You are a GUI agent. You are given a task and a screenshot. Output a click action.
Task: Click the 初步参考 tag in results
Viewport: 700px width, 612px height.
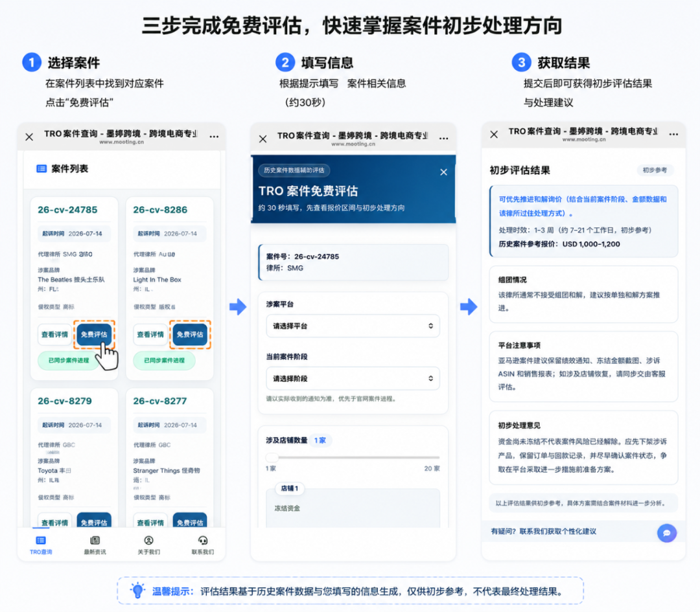coord(655,170)
